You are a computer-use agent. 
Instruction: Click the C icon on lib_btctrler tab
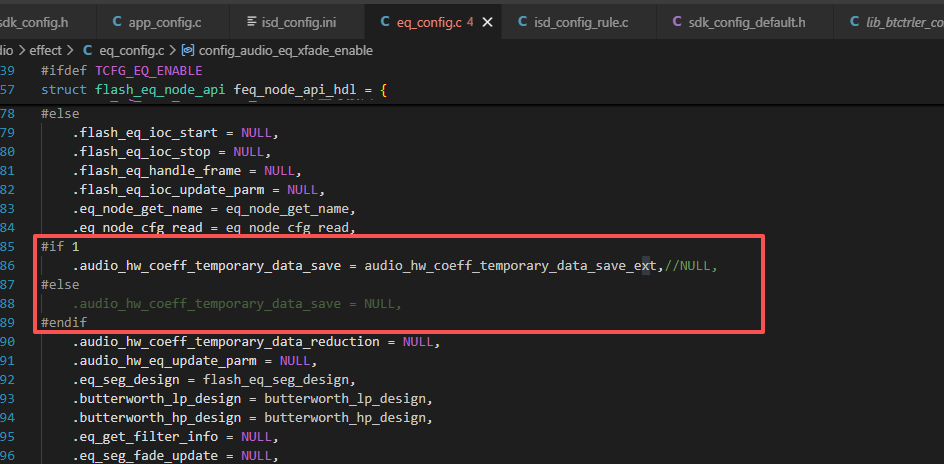pos(854,22)
